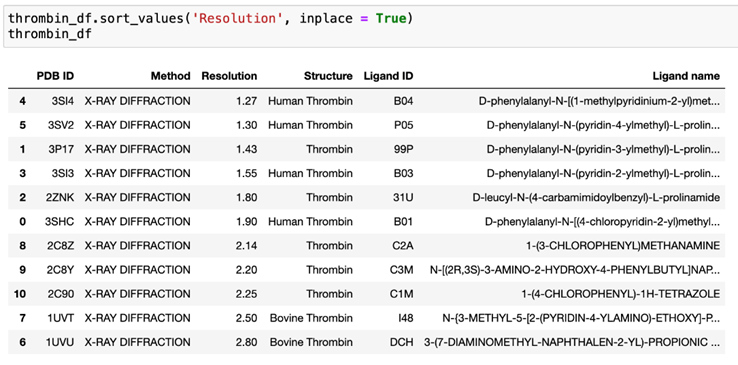
Task: Click ligand name containing 'pyridin-2-ylmethyl'
Action: (x=603, y=173)
